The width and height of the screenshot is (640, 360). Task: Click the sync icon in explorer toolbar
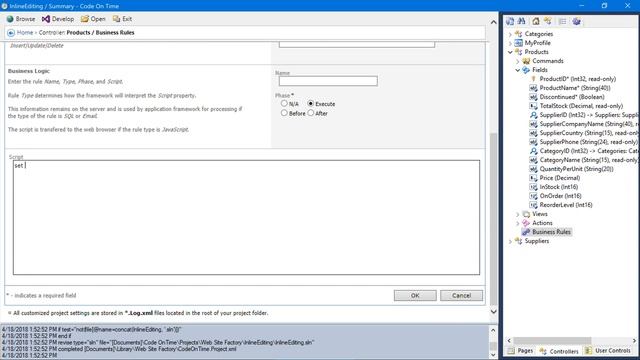point(510,21)
